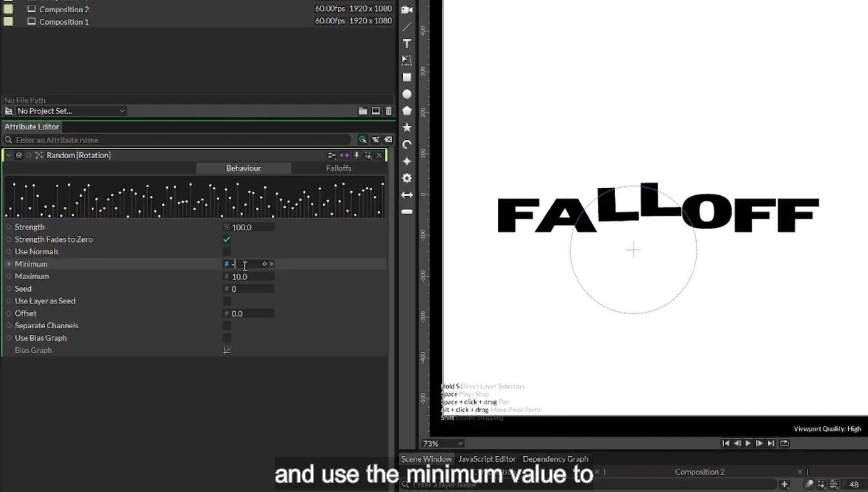This screenshot has width=868, height=492.
Task: Toggle the loop playback button
Action: tap(784, 443)
